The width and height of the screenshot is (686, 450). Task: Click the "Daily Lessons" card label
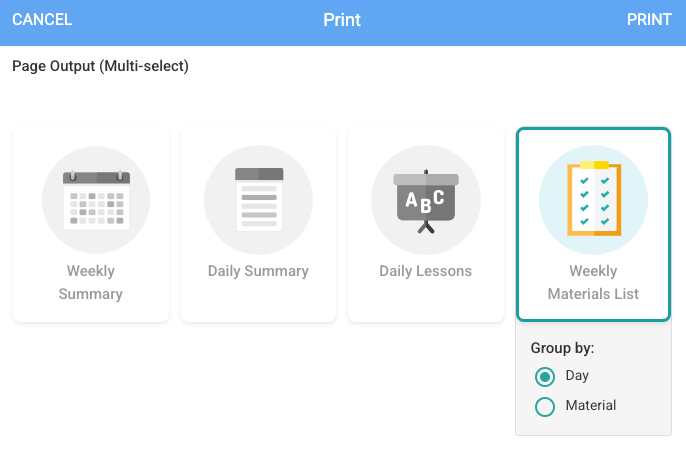(425, 271)
